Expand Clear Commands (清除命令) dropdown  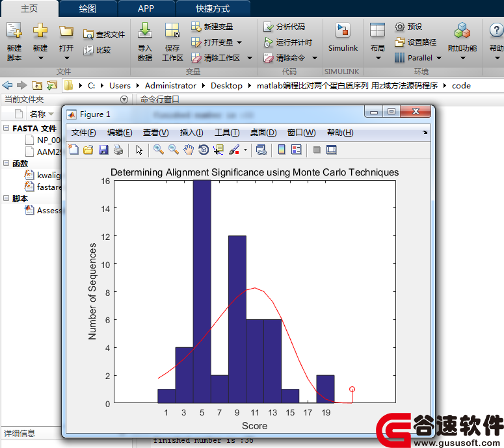click(315, 58)
